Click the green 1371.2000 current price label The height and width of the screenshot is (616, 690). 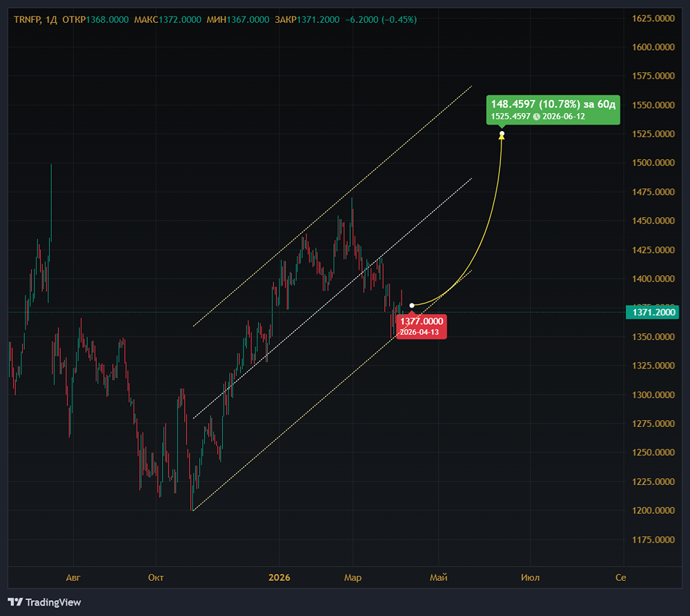click(652, 312)
